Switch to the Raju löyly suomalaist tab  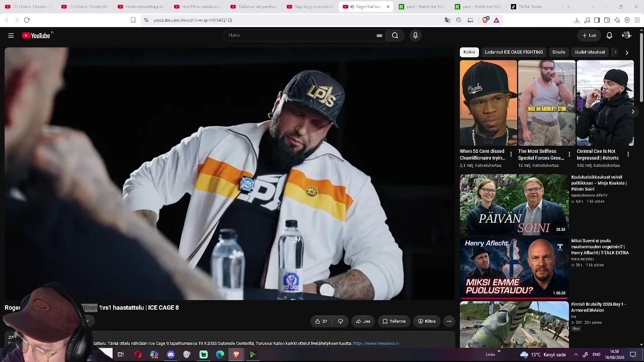[310, 7]
